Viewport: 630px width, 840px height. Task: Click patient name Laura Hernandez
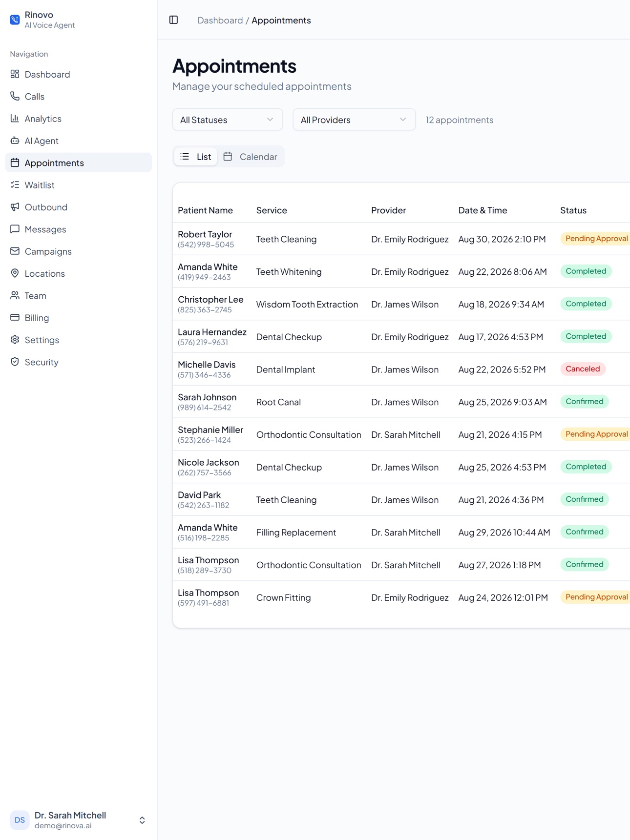coord(212,332)
